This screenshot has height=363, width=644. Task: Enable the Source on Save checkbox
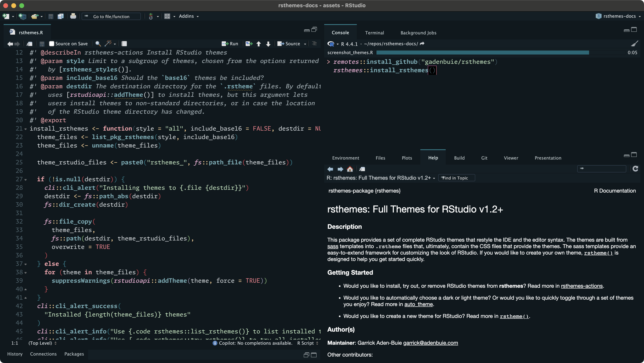51,44
